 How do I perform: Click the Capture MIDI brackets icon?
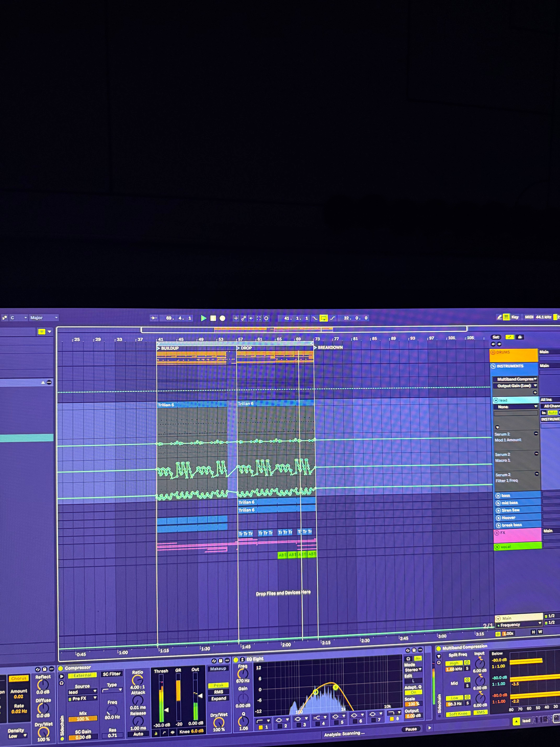pos(259,318)
